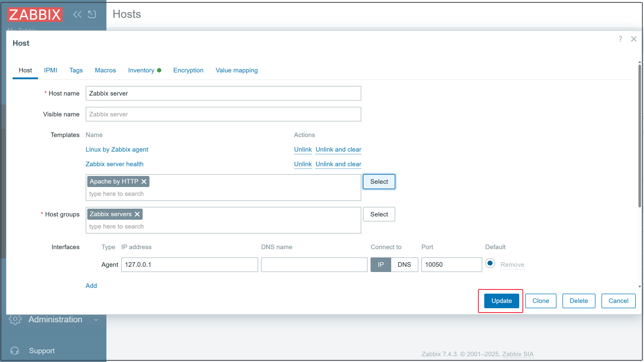Click the dialog's vertical scrollbar
This screenshot has width=644, height=362.
click(x=639, y=136)
